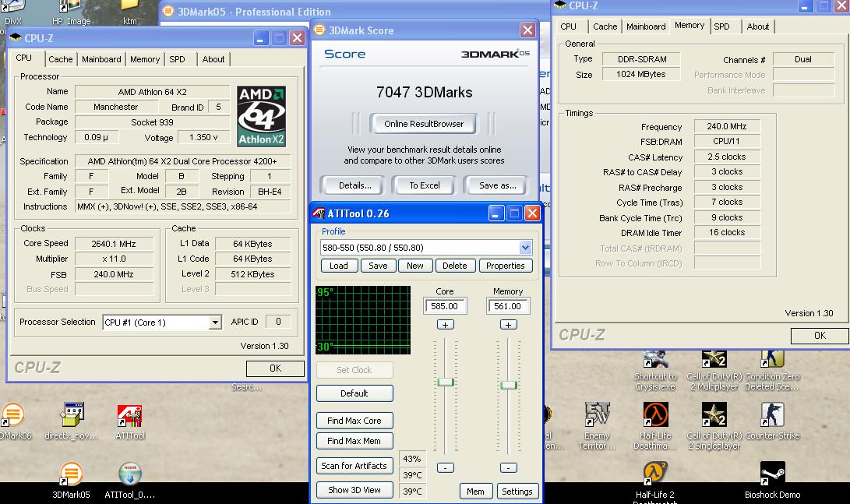The image size is (850, 504).
Task: Click the 3DMark05 Professional Edition title bar
Action: click(355, 12)
